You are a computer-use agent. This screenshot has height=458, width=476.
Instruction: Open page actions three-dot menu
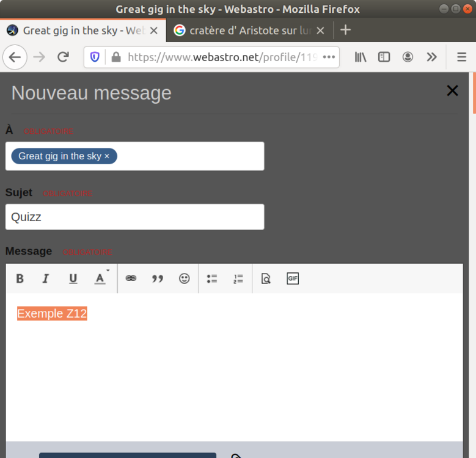[x=329, y=57]
